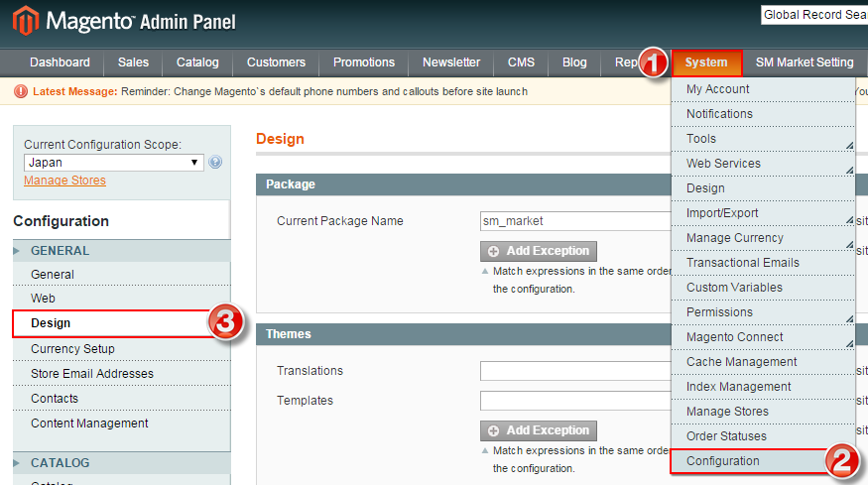
Task: Open the Dashboard menu
Action: point(60,62)
